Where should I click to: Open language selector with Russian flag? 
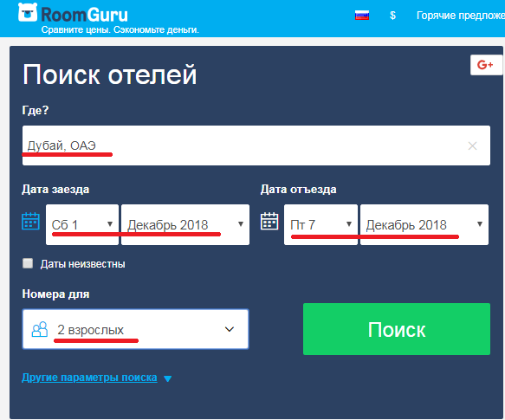tap(362, 16)
